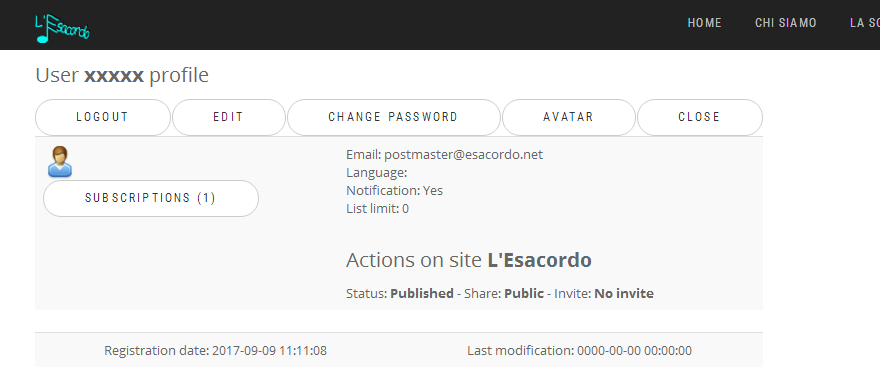Open the AVATAR settings button
Viewport: 880px width, 381px height.
click(x=569, y=117)
